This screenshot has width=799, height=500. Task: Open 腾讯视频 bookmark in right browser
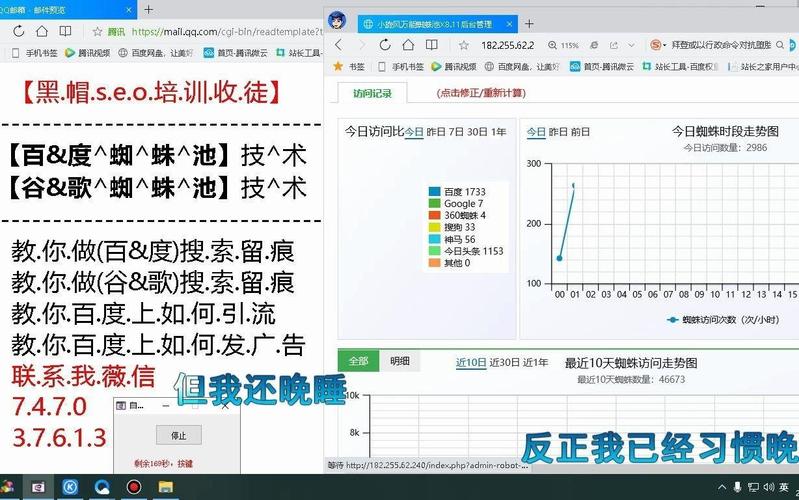[454, 66]
